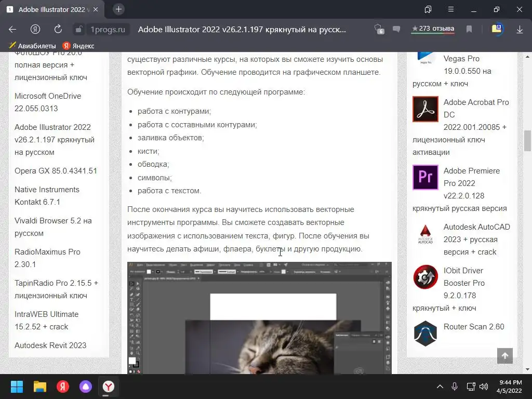This screenshot has width=532, height=399.
Task: Open Opera GX 85.0.4341.51 link
Action: click(x=56, y=170)
